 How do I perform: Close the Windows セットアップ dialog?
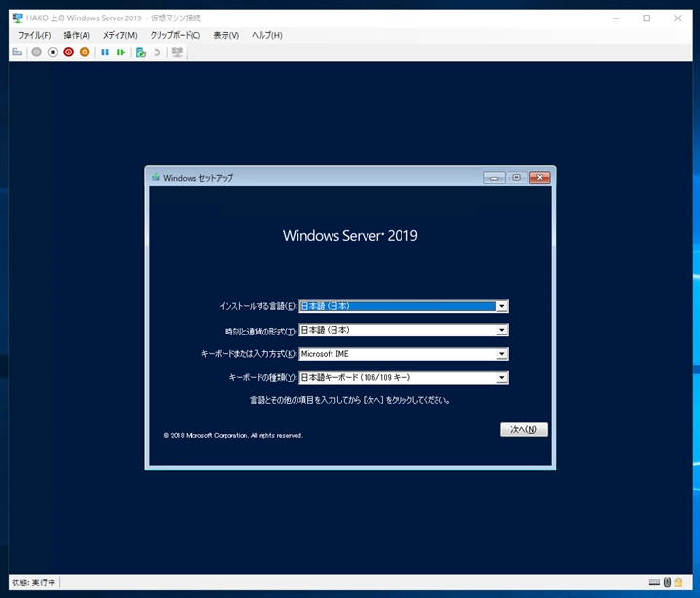pyautogui.click(x=540, y=178)
